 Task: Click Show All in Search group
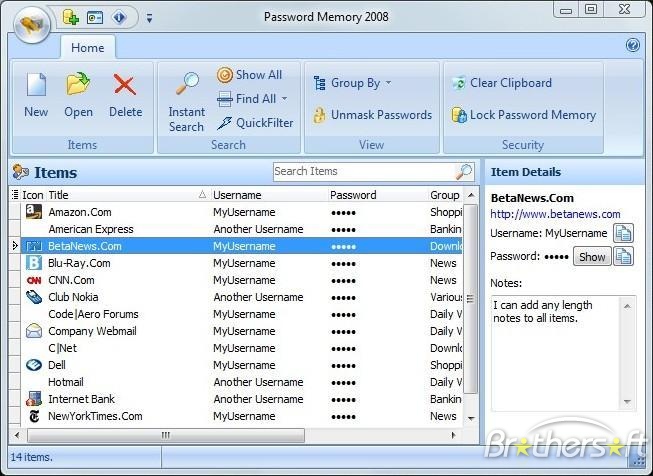(249, 75)
